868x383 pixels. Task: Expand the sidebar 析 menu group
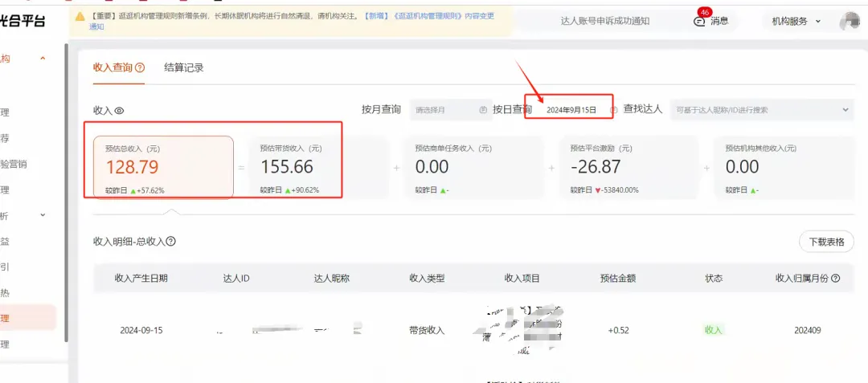coord(43,215)
